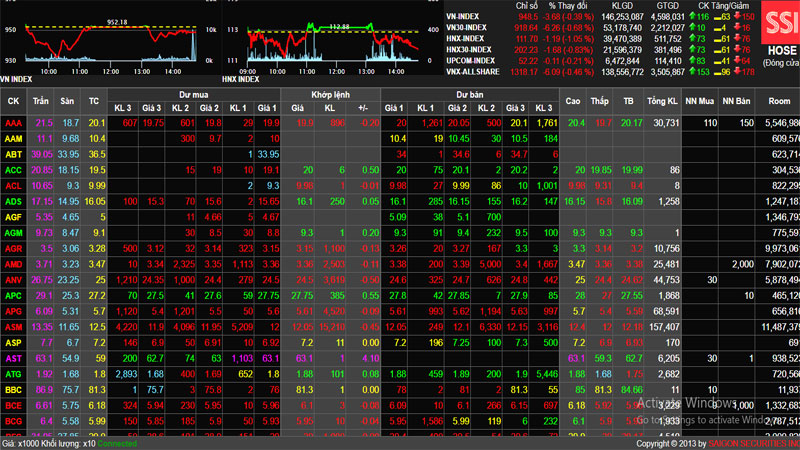This screenshot has height=450, width=800.
Task: Click the VN30-INDEX label
Action: 471,29
